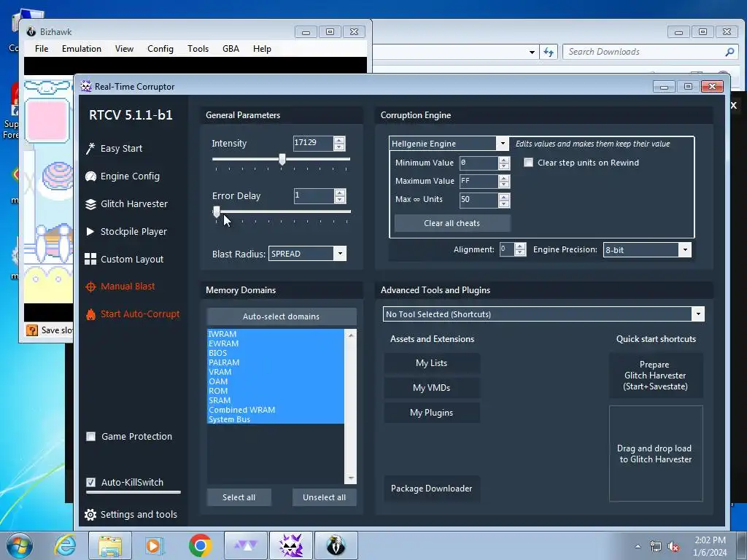Open address history dropdown in Downloads window
The image size is (747, 560).
[x=532, y=52]
